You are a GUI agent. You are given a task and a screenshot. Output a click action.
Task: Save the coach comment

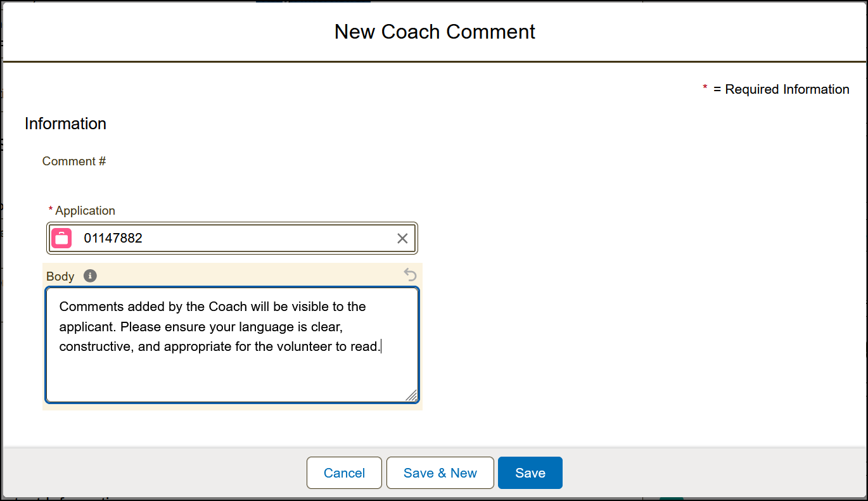click(530, 472)
